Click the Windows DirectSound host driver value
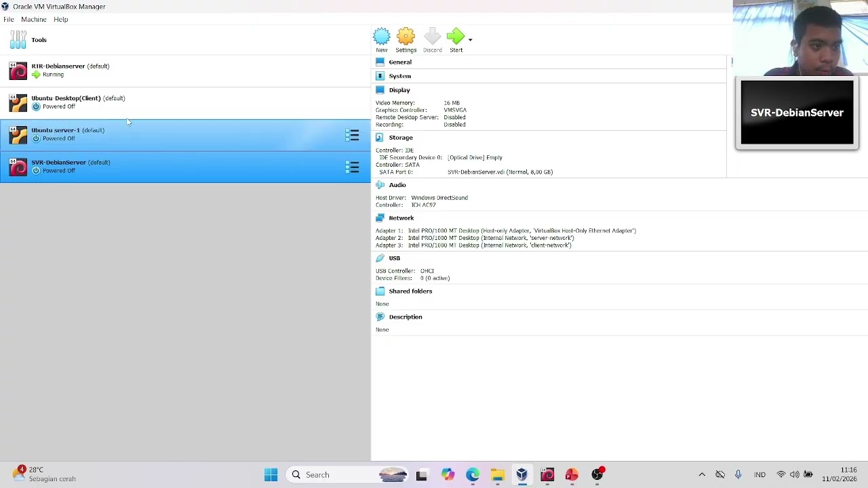The width and height of the screenshot is (868, 488). tap(439, 198)
